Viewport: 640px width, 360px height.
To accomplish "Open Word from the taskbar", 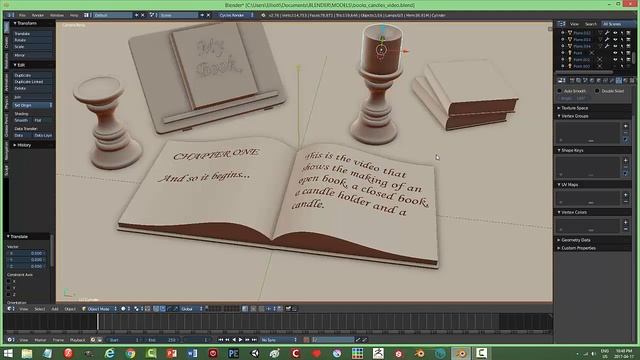I will click(x=193, y=353).
